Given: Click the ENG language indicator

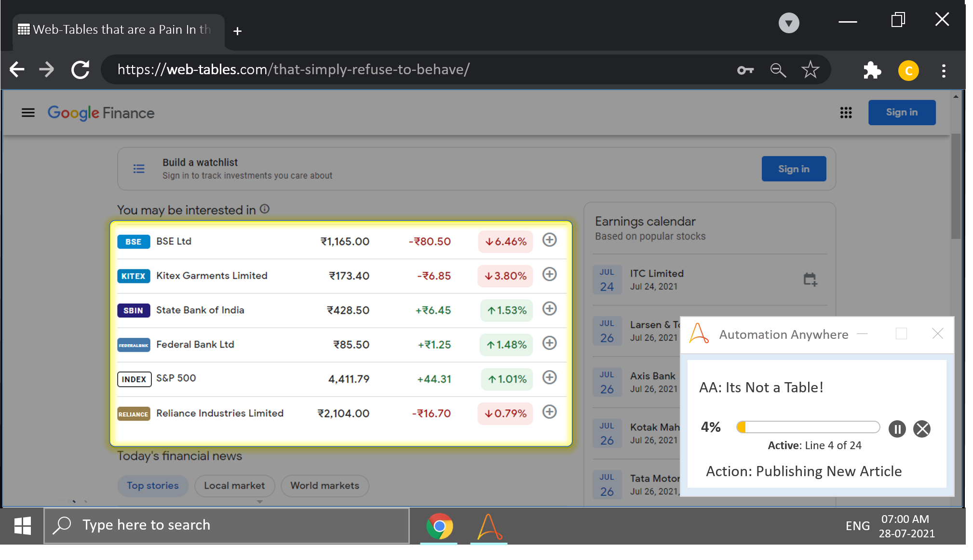Looking at the screenshot, I should point(857,526).
